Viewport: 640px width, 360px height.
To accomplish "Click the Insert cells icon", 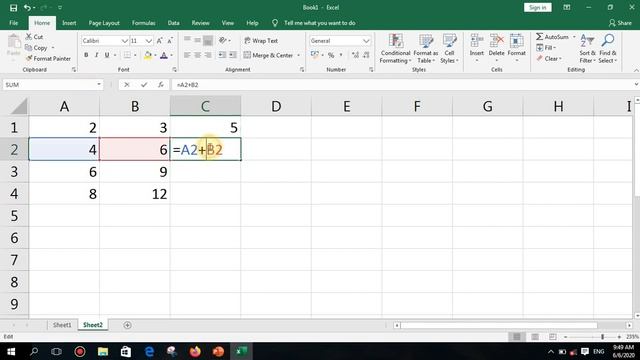I will coord(476,41).
